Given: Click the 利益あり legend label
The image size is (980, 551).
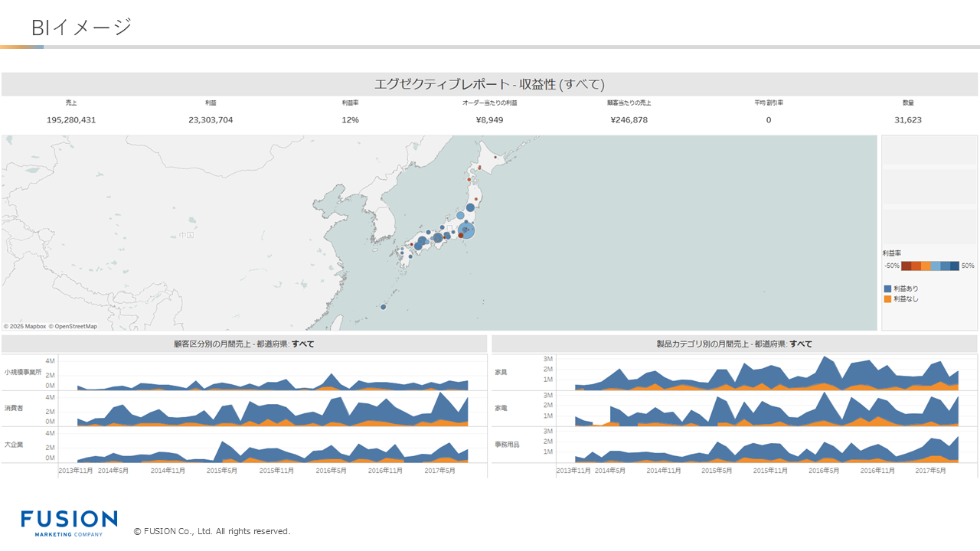Looking at the screenshot, I should [906, 289].
